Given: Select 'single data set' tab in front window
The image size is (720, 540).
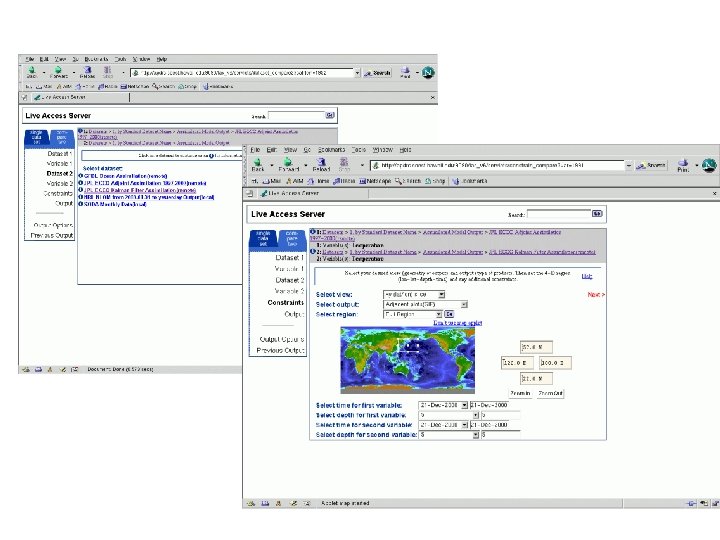Looking at the screenshot, I should coord(263,238).
